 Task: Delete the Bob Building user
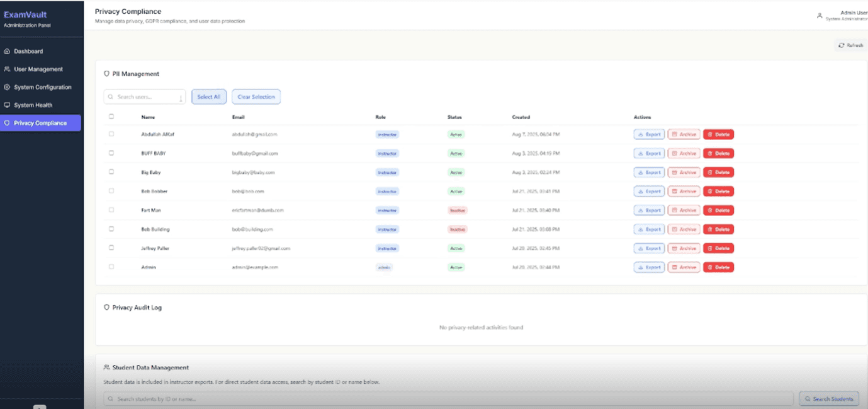pyautogui.click(x=718, y=229)
